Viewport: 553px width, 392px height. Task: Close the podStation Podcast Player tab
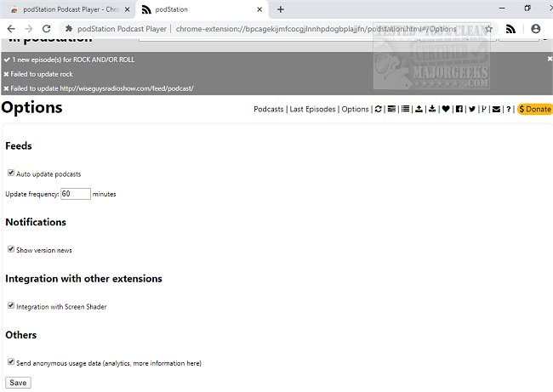128,9
